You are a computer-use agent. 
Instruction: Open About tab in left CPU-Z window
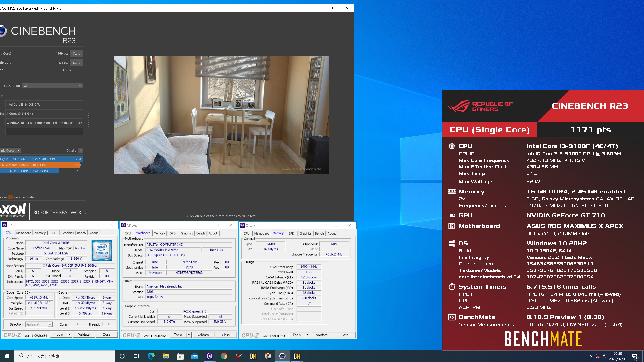94,233
